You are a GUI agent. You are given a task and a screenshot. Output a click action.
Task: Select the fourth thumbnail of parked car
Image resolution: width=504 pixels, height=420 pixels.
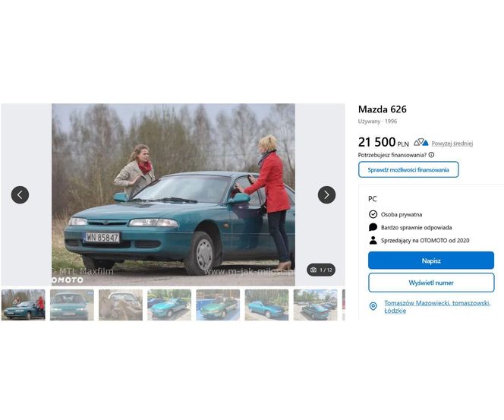(x=169, y=305)
